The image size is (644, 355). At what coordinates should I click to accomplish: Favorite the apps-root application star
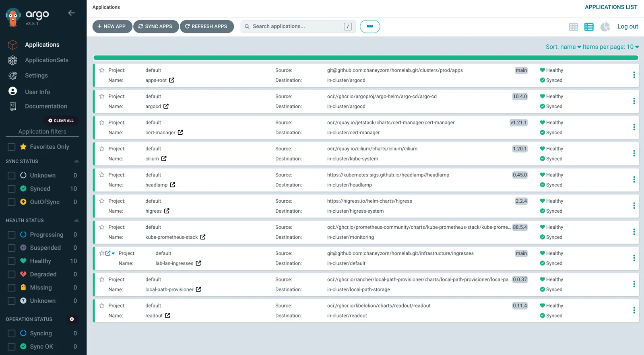(102, 70)
